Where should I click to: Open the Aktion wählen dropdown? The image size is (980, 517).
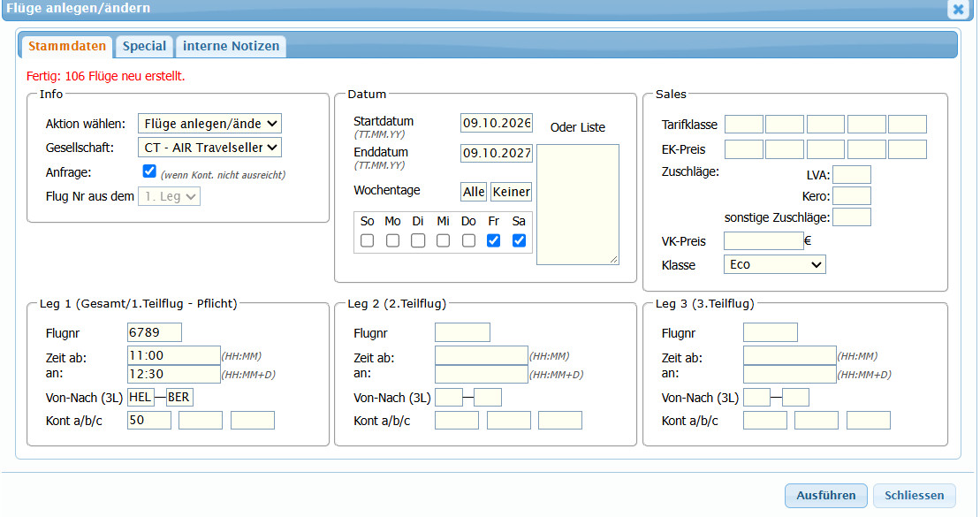click(x=209, y=123)
